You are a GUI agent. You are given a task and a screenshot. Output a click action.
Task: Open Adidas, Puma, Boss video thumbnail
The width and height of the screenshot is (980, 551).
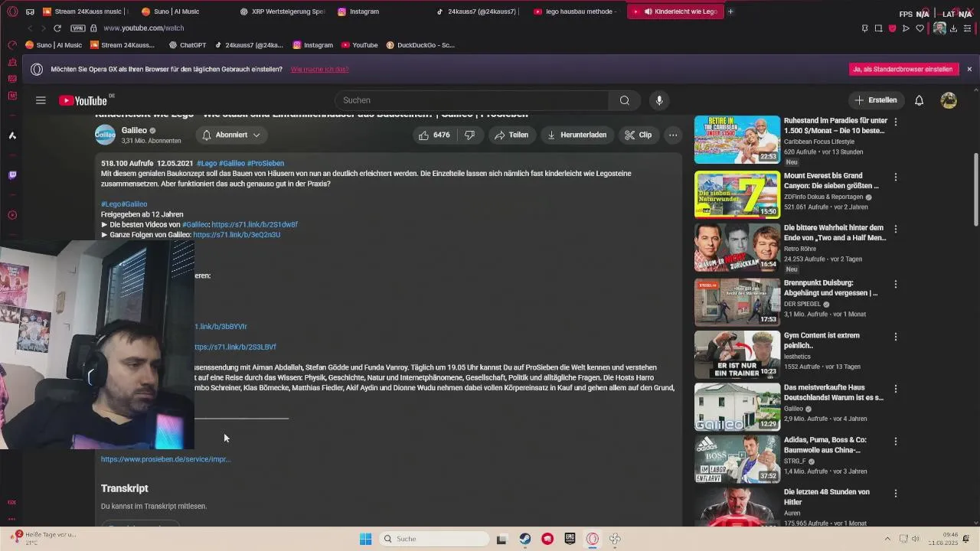point(737,459)
